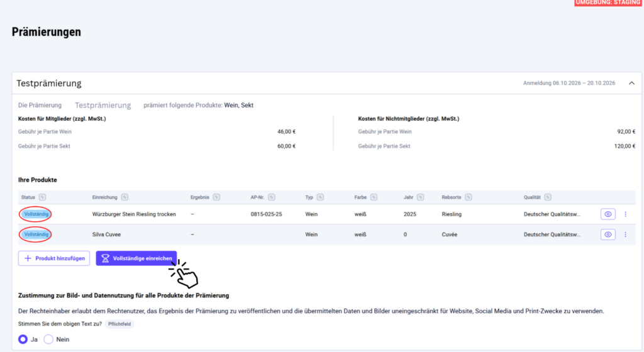This screenshot has width=644, height=352.
Task: Click the sort icon beside Jahr column
Action: (x=420, y=197)
